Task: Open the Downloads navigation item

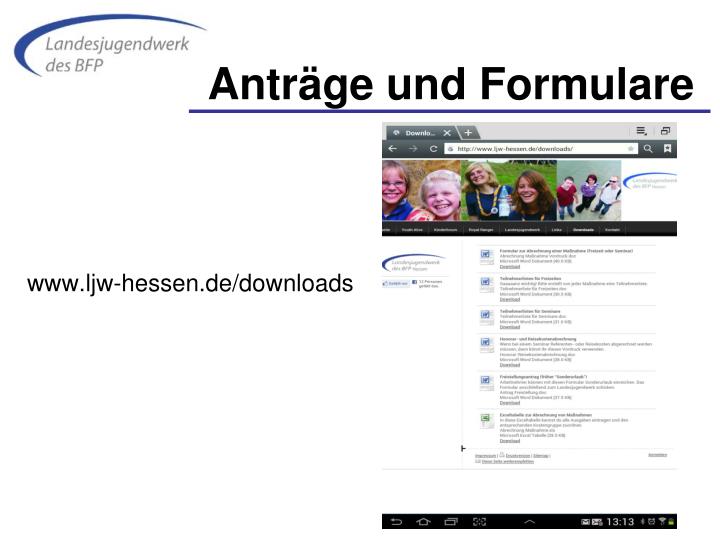Action: coord(583,230)
